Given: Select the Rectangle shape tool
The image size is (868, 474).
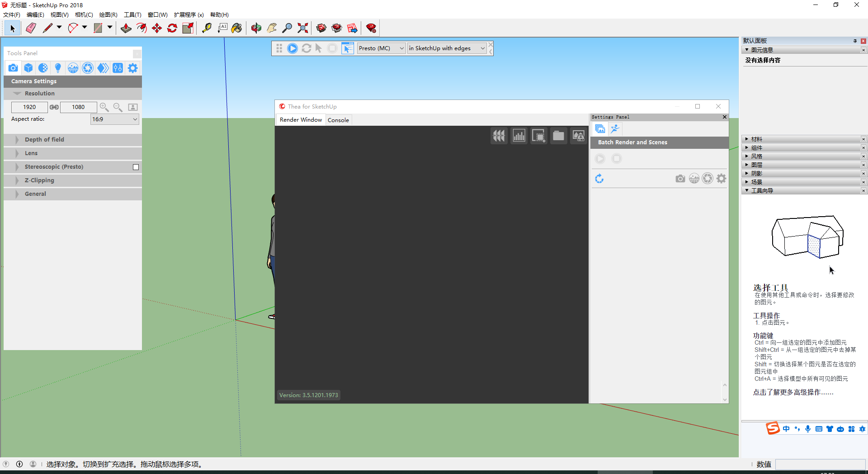Looking at the screenshot, I should pyautogui.click(x=98, y=28).
